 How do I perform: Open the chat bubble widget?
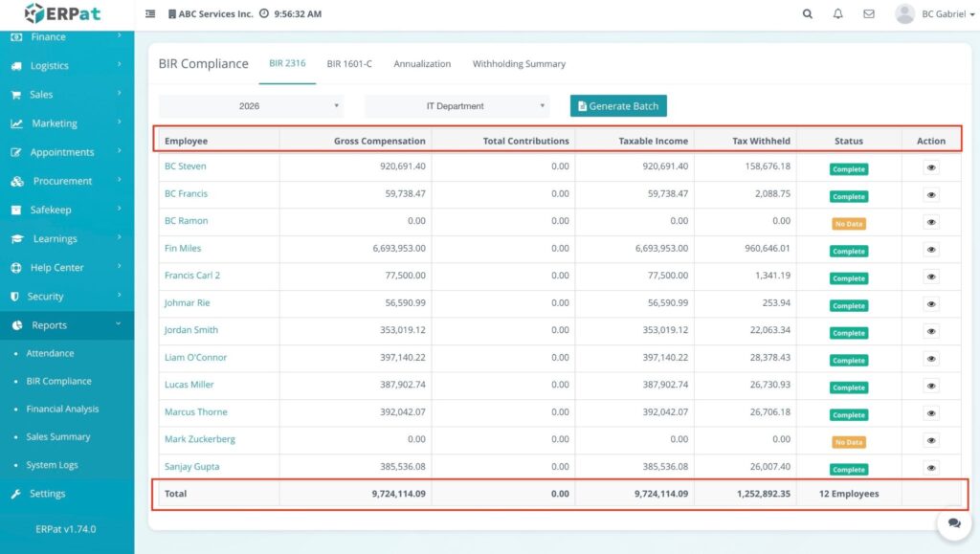click(953, 522)
